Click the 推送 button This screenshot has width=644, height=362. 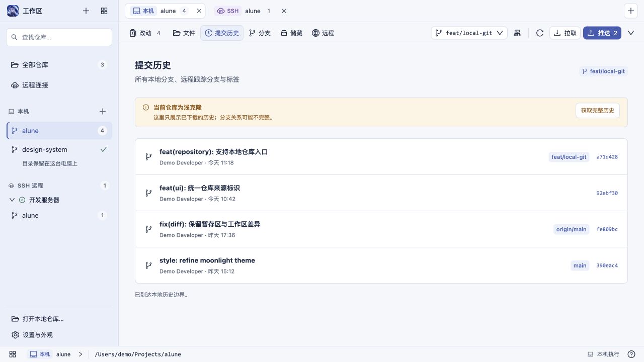coord(602,33)
